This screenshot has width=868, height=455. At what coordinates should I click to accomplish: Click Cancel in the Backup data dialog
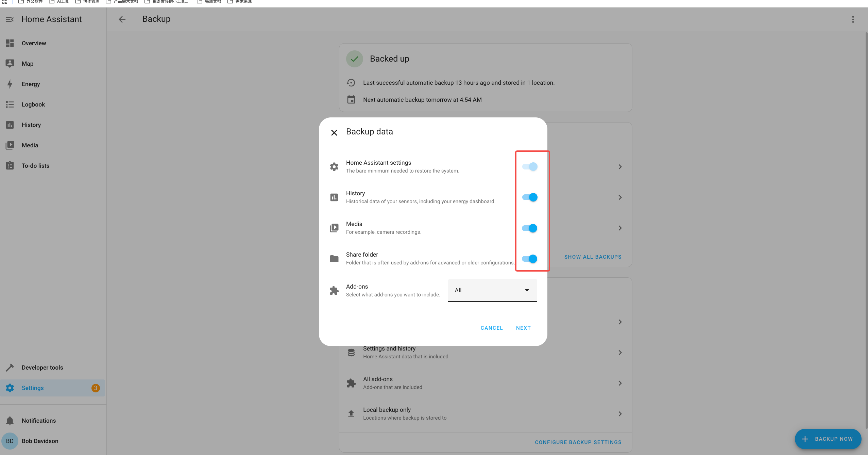(x=492, y=328)
